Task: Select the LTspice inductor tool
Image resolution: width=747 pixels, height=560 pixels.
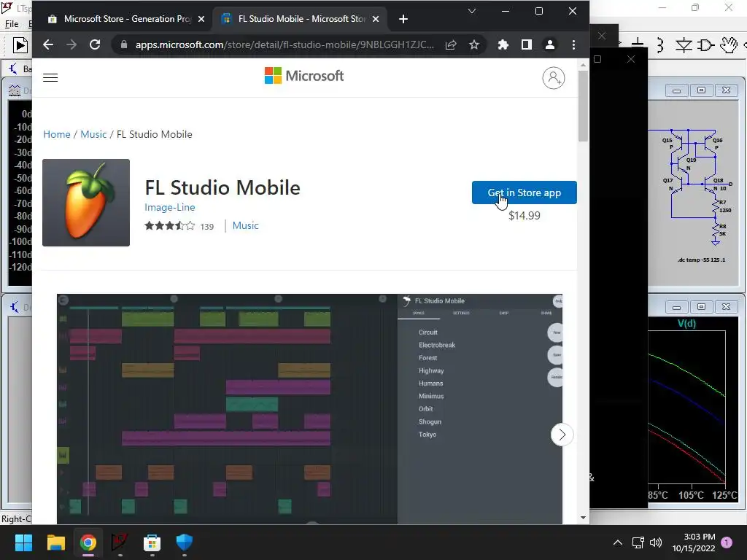Action: coord(660,45)
